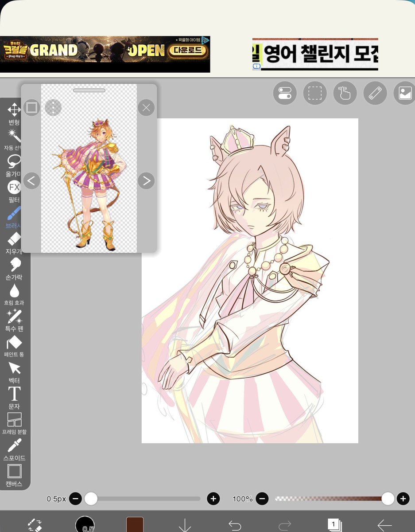The image size is (415, 532).
Task: Undo the last stroke
Action: (x=235, y=525)
